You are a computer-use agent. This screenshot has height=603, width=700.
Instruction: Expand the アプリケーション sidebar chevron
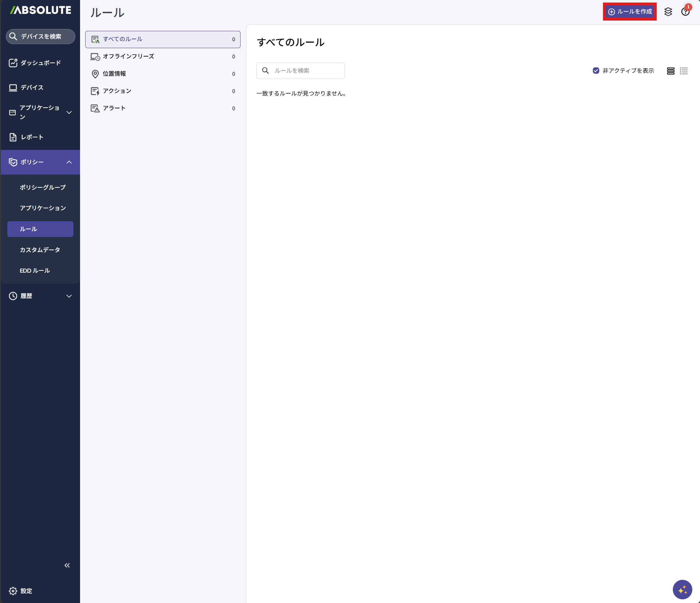(69, 112)
